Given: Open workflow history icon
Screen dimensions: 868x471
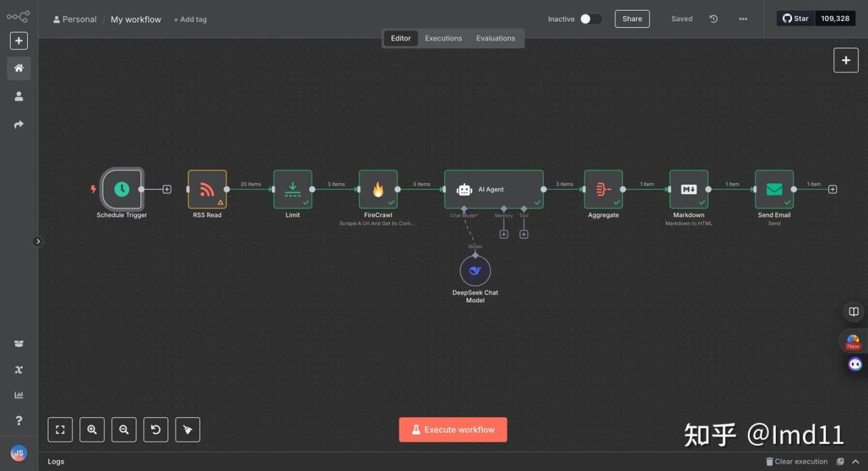Looking at the screenshot, I should click(713, 19).
